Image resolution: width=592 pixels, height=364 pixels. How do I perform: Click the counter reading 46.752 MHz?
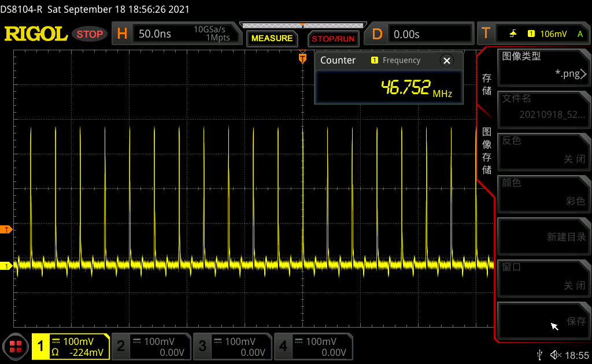(416, 88)
